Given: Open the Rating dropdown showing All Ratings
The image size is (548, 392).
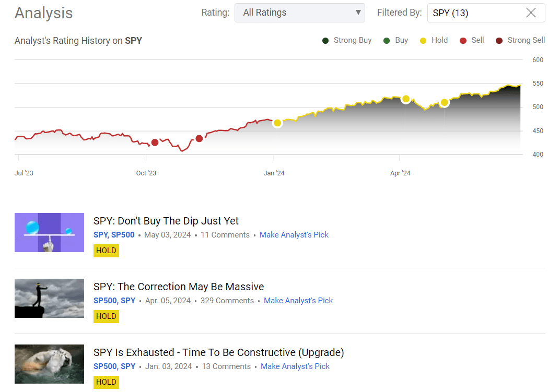Looking at the screenshot, I should pos(299,12).
